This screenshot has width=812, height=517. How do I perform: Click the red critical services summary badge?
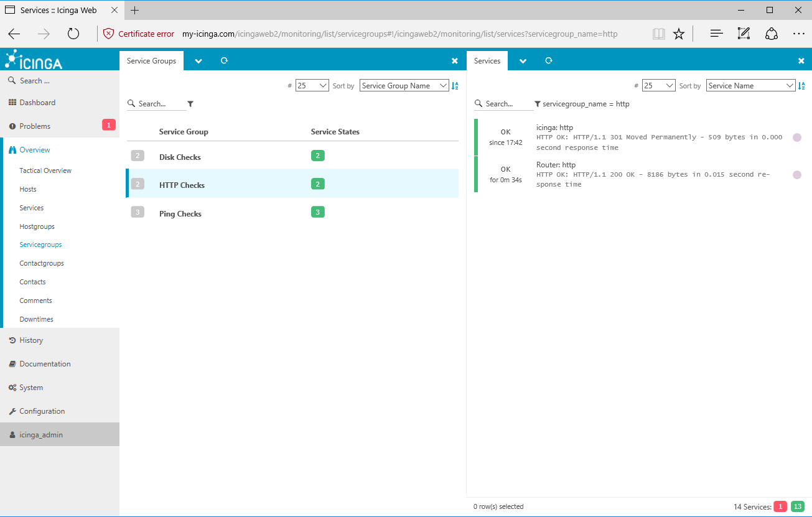pos(780,506)
